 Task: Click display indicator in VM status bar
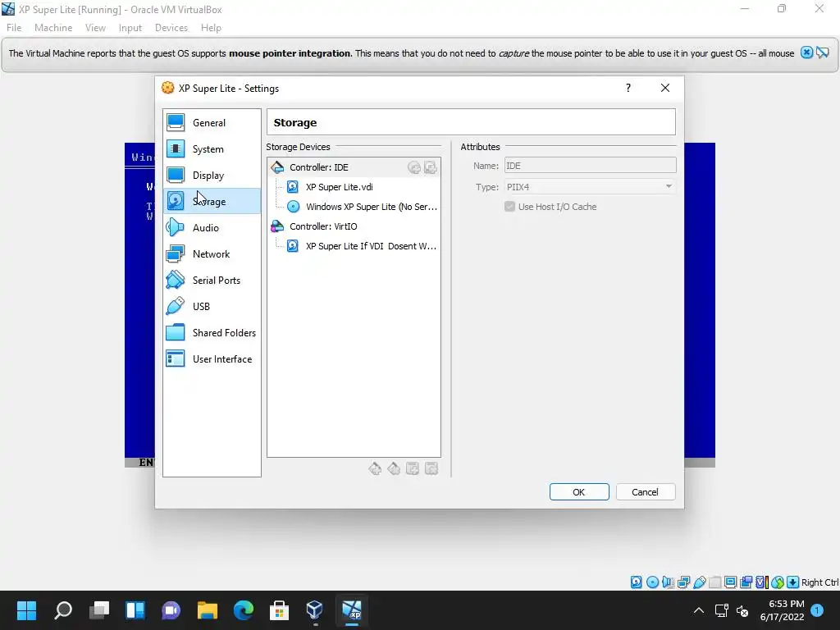pos(730,582)
